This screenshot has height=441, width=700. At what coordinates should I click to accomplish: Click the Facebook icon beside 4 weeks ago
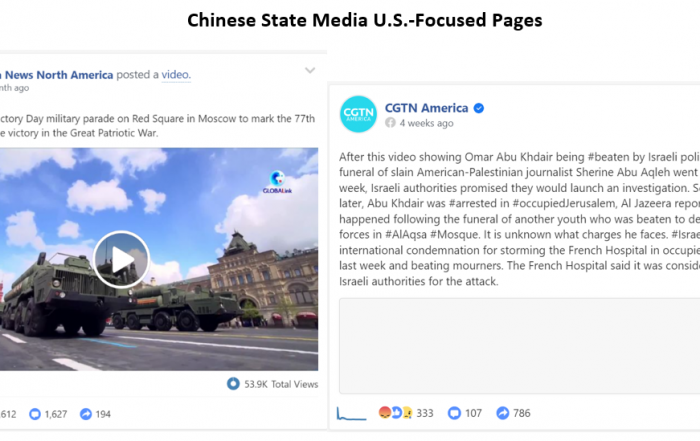coord(390,123)
